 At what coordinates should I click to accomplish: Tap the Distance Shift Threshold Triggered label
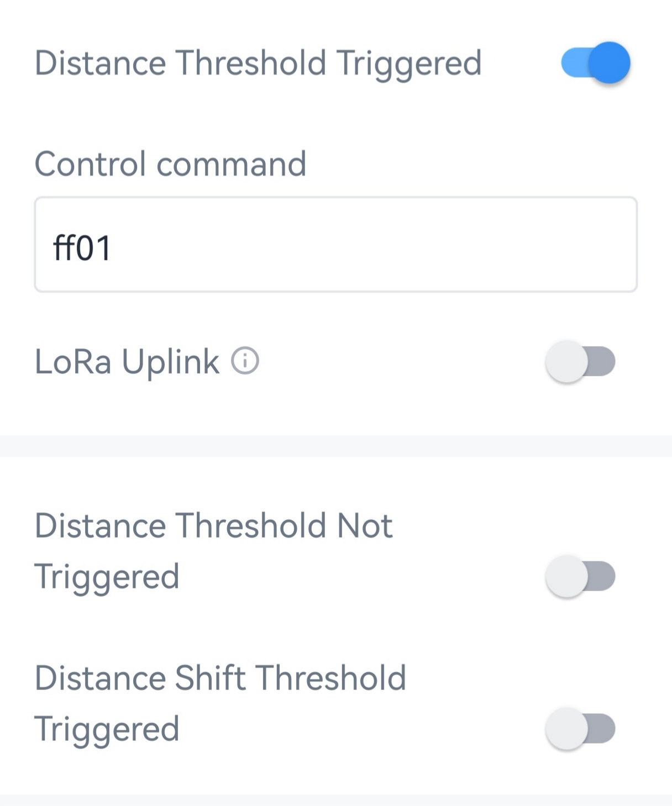(220, 703)
